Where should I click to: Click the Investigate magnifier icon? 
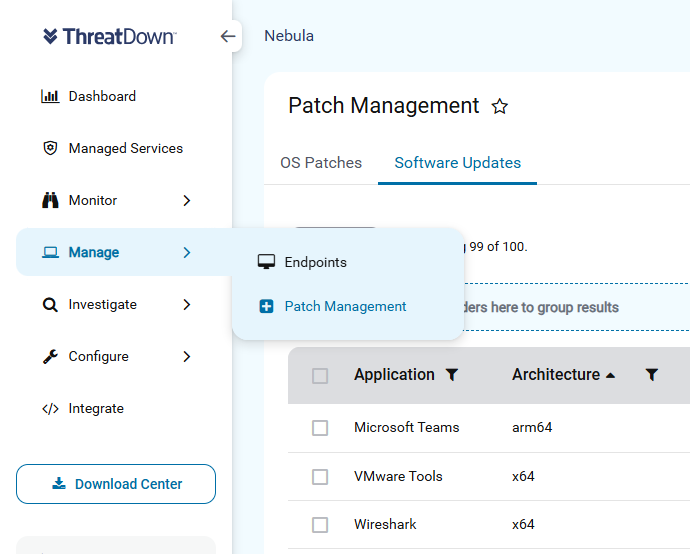(50, 305)
